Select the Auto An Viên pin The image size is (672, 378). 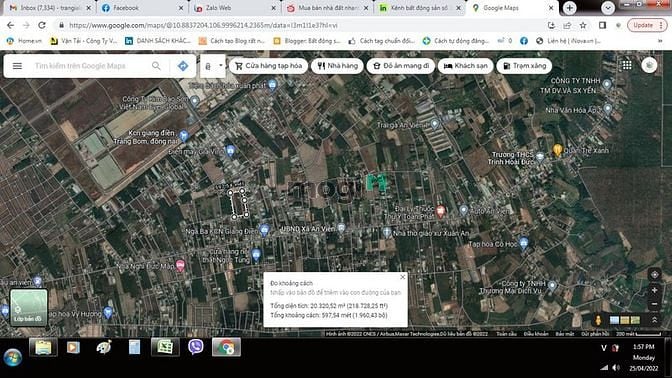463,210
